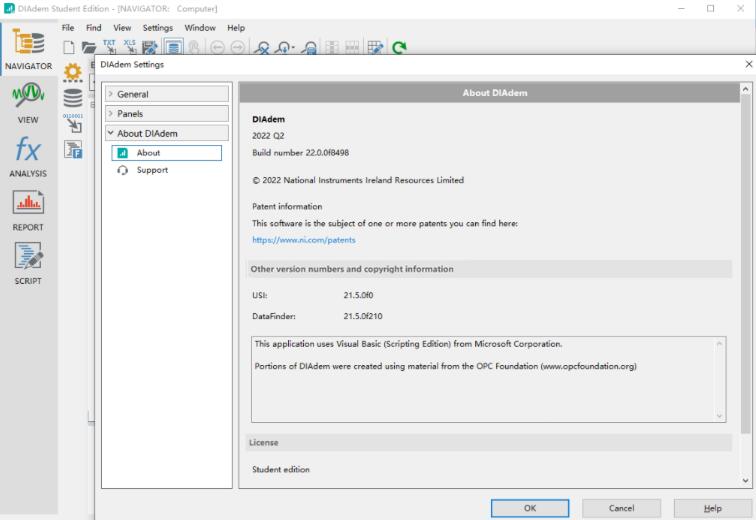
Task: Click the National Instruments copyright line
Action: [x=358, y=180]
